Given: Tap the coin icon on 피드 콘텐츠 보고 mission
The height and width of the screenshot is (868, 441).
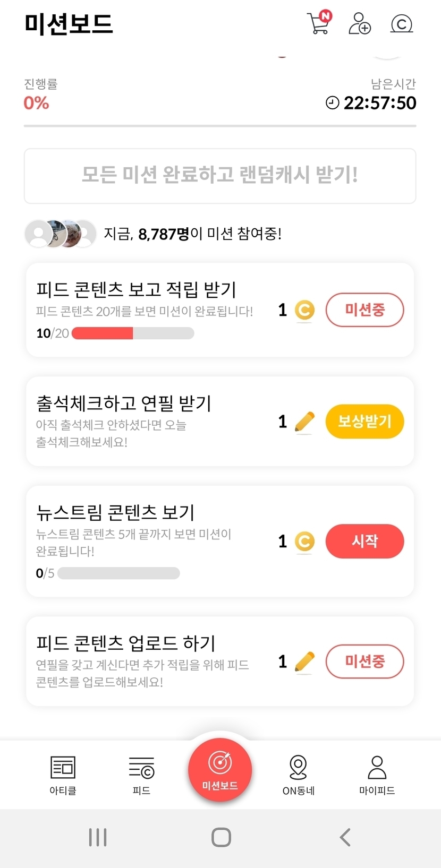Looking at the screenshot, I should point(304,310).
